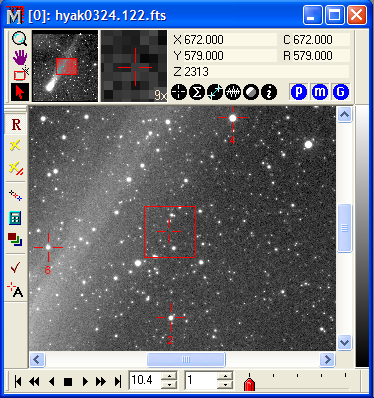This screenshot has height=398, width=374.
Task: Open the information 'i' icon
Action: tap(269, 92)
